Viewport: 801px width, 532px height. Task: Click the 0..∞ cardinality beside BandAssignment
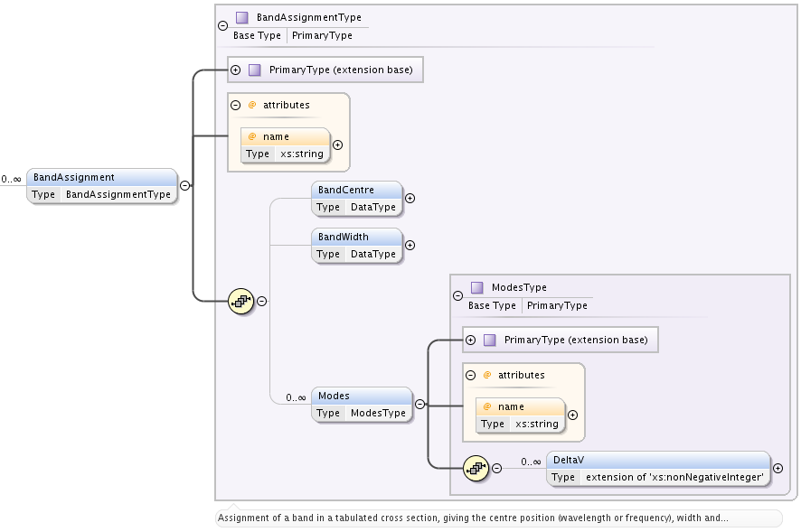11,179
